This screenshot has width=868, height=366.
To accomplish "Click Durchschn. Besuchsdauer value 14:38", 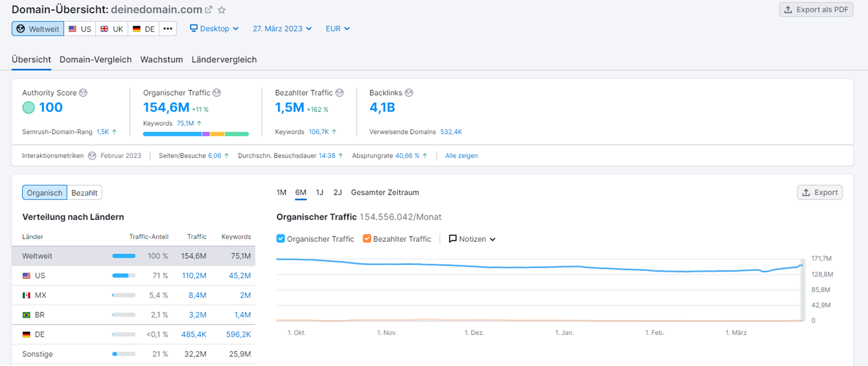I will (x=327, y=155).
